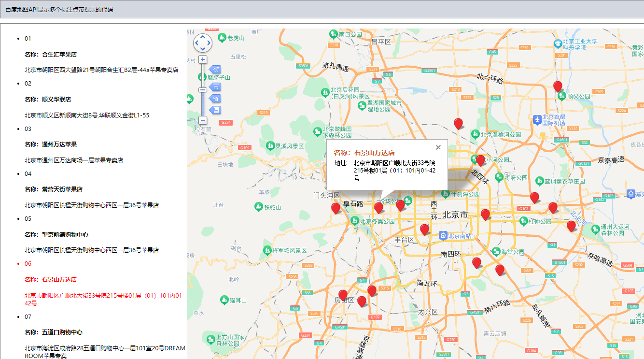Close the 石景山万达店 info window

pyautogui.click(x=438, y=147)
